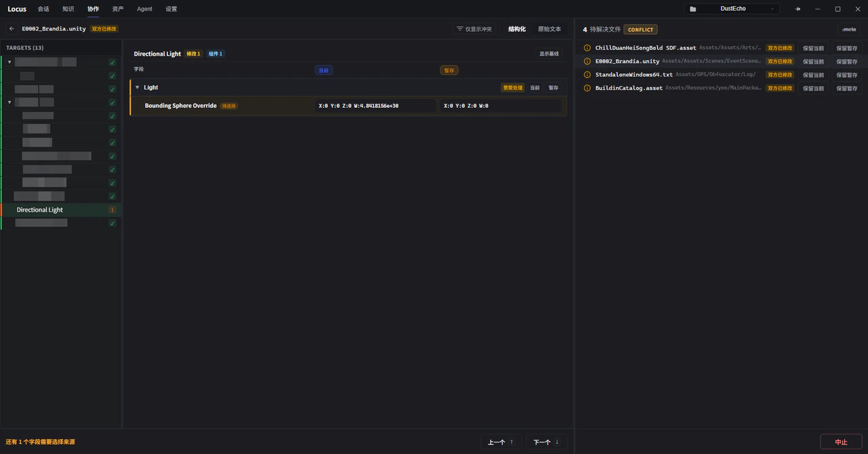Open the 设置 menu item
868x454 pixels.
171,9
